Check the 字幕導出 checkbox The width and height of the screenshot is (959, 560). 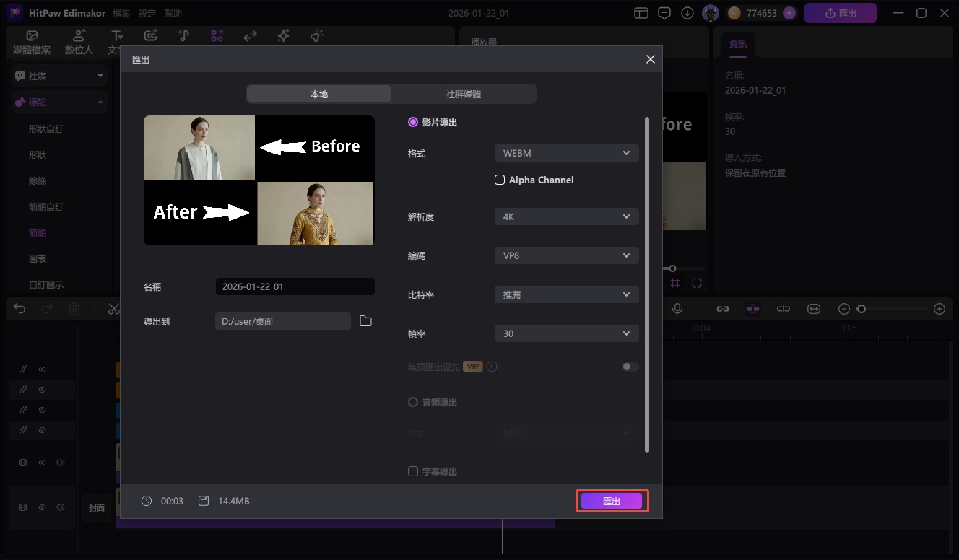pos(413,471)
